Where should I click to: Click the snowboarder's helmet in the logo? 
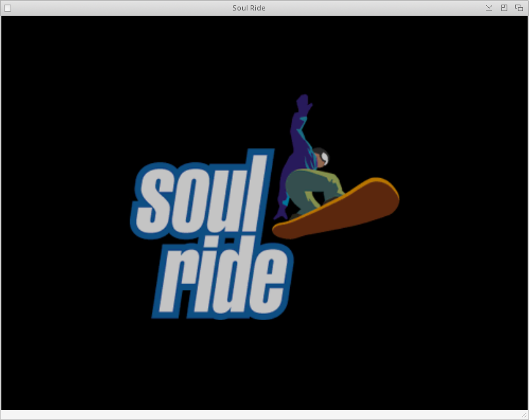pos(322,158)
